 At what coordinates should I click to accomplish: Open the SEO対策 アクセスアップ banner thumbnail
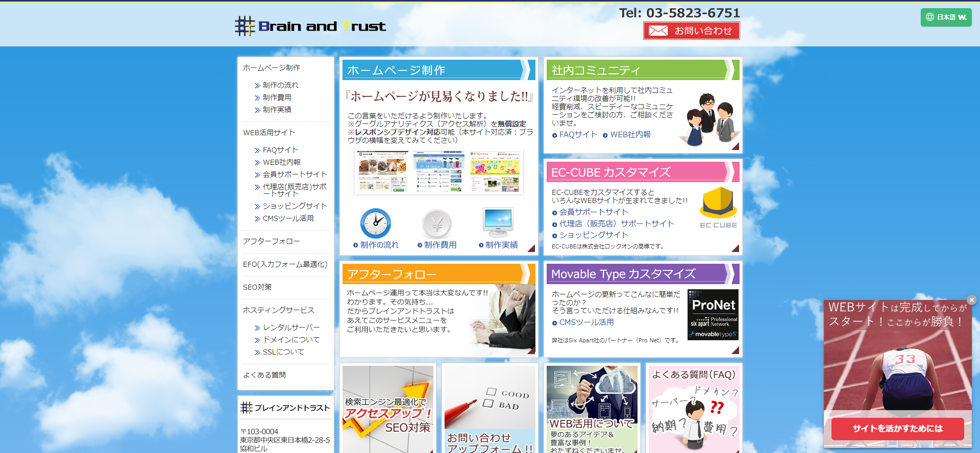click(x=388, y=408)
